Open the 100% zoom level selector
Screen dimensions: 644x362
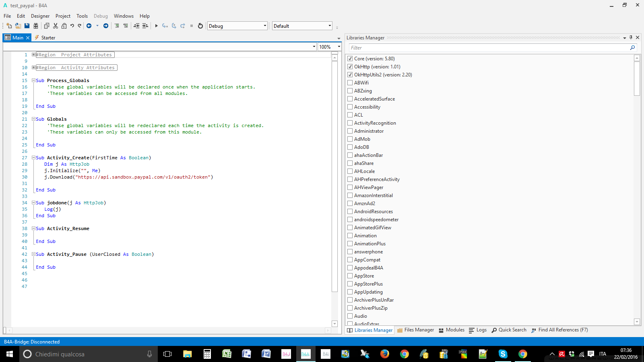(x=329, y=47)
